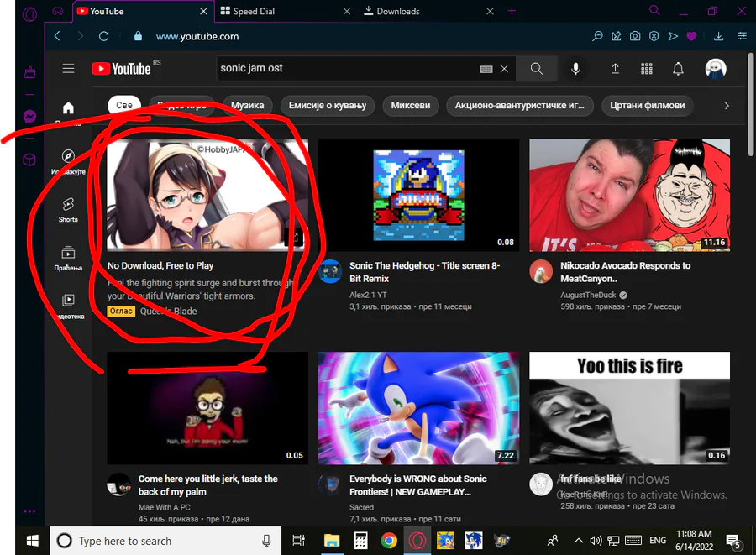The width and height of the screenshot is (756, 555).
Task: Open Messenger in Opera sidebar
Action: (29, 116)
